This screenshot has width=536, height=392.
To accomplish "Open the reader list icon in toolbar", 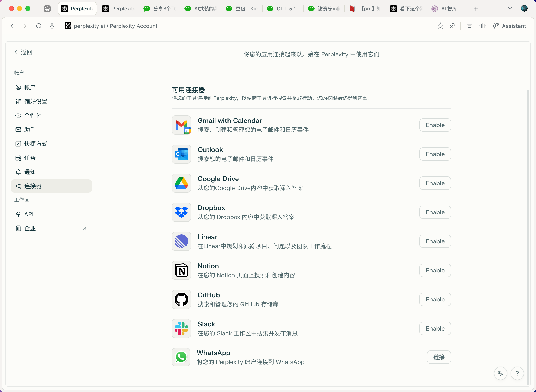I will pos(469,26).
